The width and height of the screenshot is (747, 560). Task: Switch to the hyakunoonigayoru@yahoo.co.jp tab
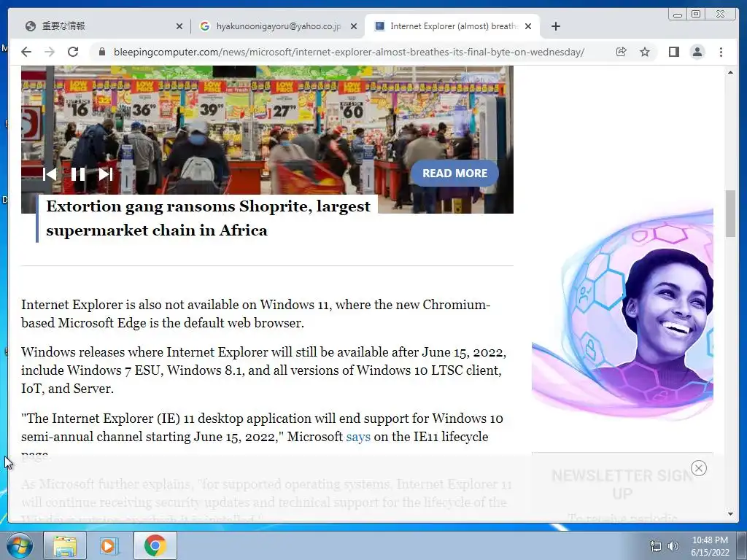(x=278, y=26)
